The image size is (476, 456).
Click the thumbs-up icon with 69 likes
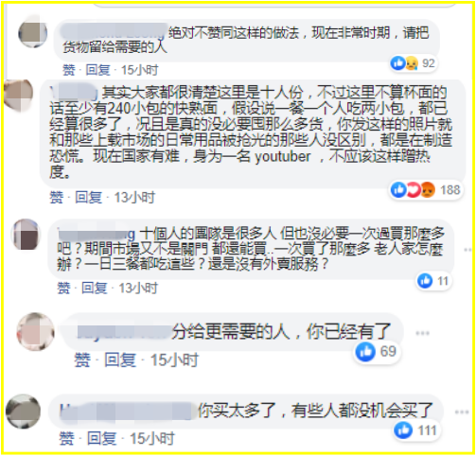pyautogui.click(x=365, y=352)
